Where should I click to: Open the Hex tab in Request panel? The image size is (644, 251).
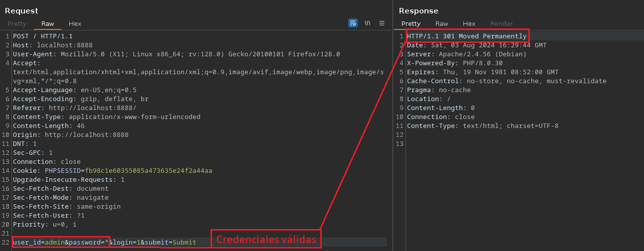pyautogui.click(x=75, y=23)
